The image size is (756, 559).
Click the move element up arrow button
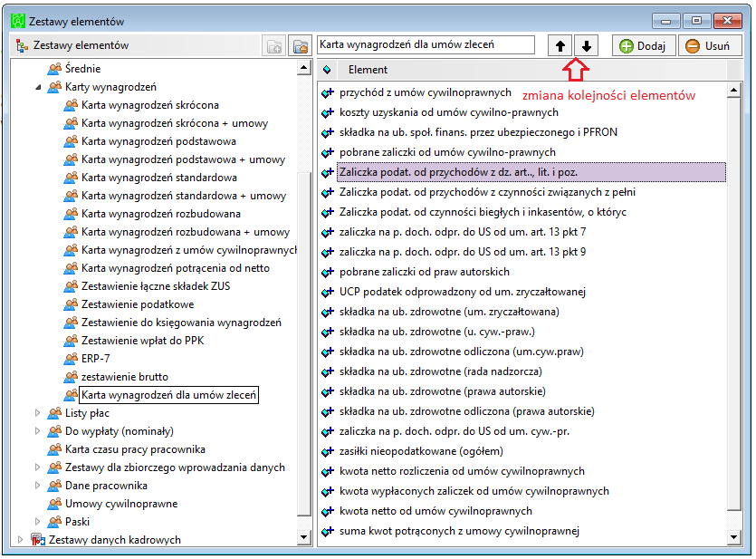[560, 46]
